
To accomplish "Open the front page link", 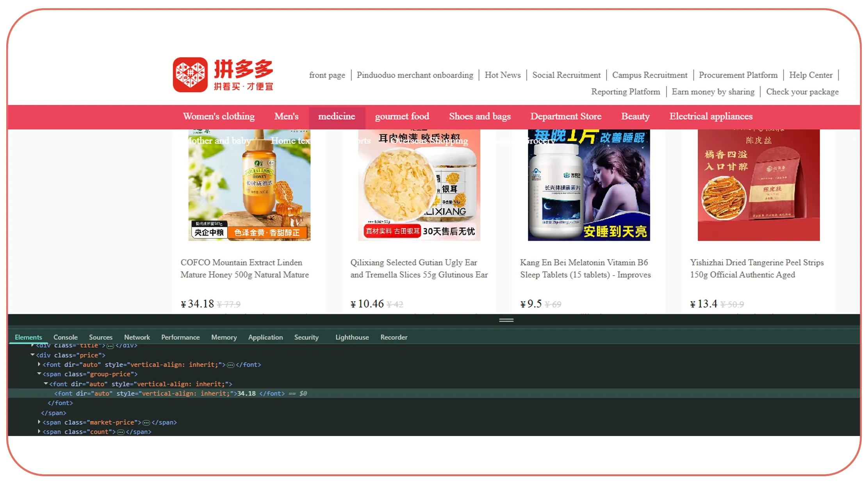I will click(327, 75).
